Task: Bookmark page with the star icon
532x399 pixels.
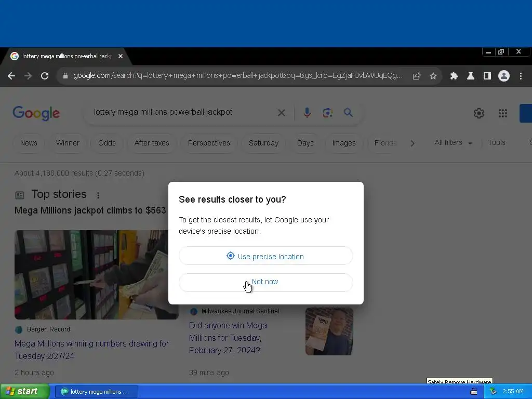Action: point(433,76)
